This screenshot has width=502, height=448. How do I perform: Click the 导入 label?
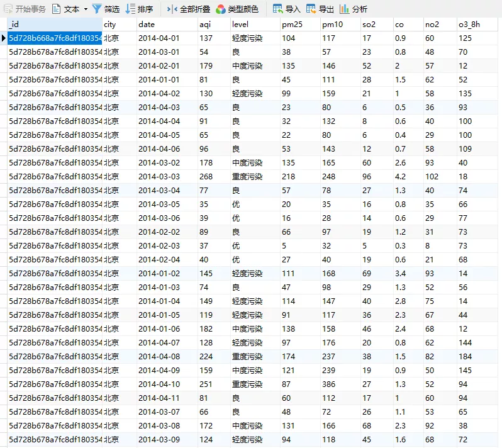point(293,9)
